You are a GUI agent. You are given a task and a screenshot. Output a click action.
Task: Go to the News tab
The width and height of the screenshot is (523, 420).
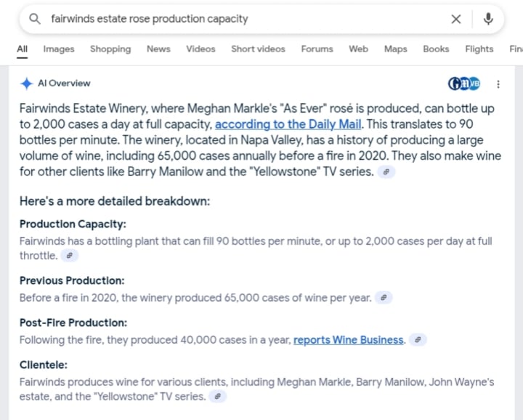pyautogui.click(x=158, y=49)
